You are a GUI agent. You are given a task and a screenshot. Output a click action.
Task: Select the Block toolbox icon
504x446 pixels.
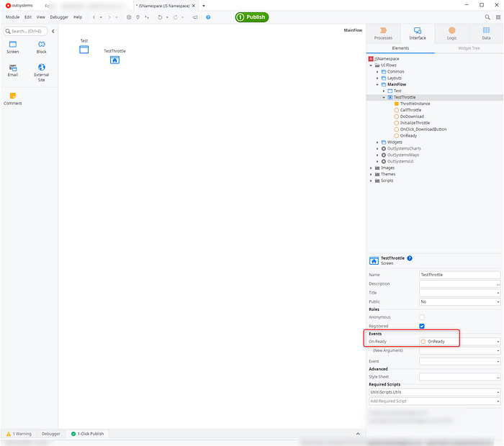[41, 45]
